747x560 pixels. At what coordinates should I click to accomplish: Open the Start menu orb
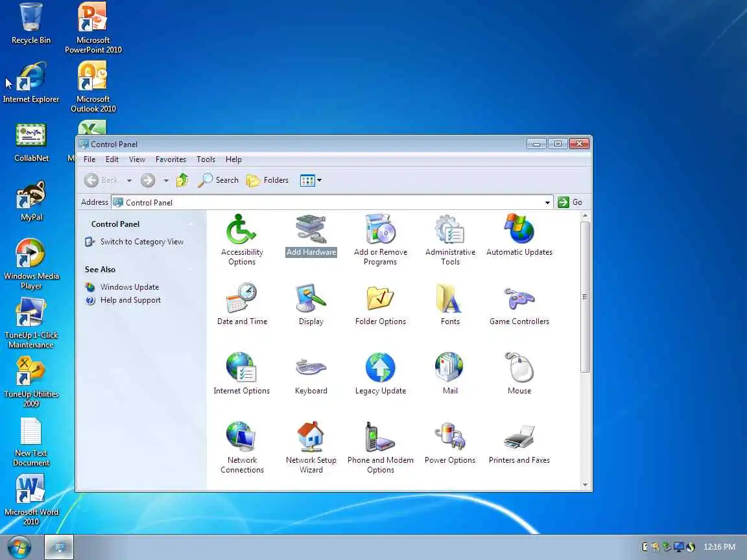pyautogui.click(x=19, y=547)
